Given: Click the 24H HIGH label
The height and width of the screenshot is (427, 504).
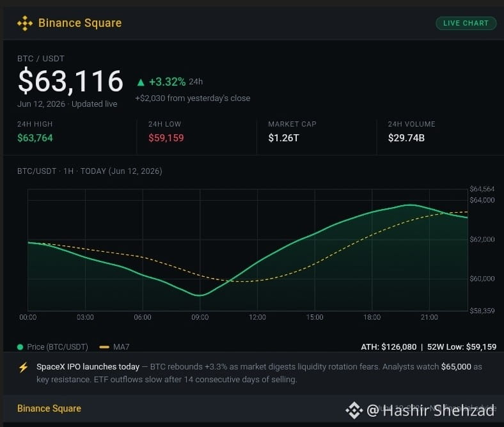Looking at the screenshot, I should point(35,124).
